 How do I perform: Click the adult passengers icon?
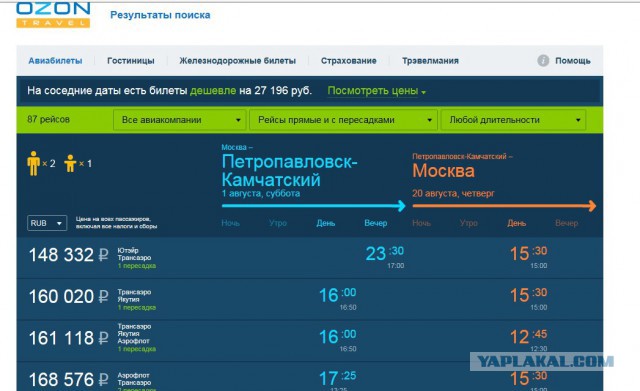[33, 163]
